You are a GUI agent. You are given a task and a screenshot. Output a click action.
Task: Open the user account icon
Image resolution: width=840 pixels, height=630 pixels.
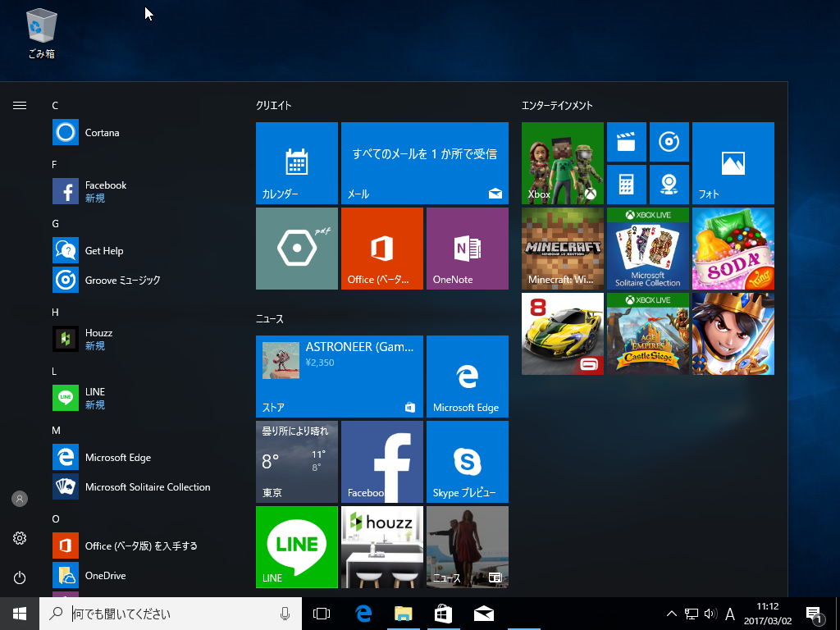20,499
